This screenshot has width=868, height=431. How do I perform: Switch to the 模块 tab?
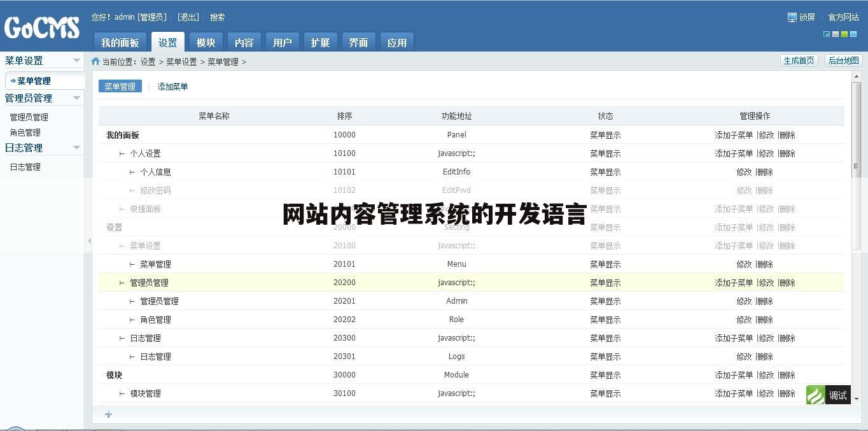pyautogui.click(x=205, y=42)
